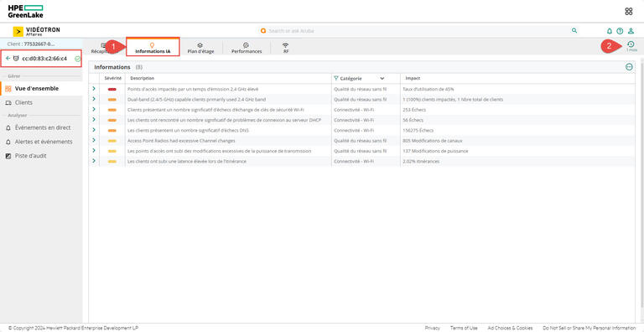Open the Catégorie column dropdown arrow
This screenshot has height=332, width=644.
coord(382,78)
